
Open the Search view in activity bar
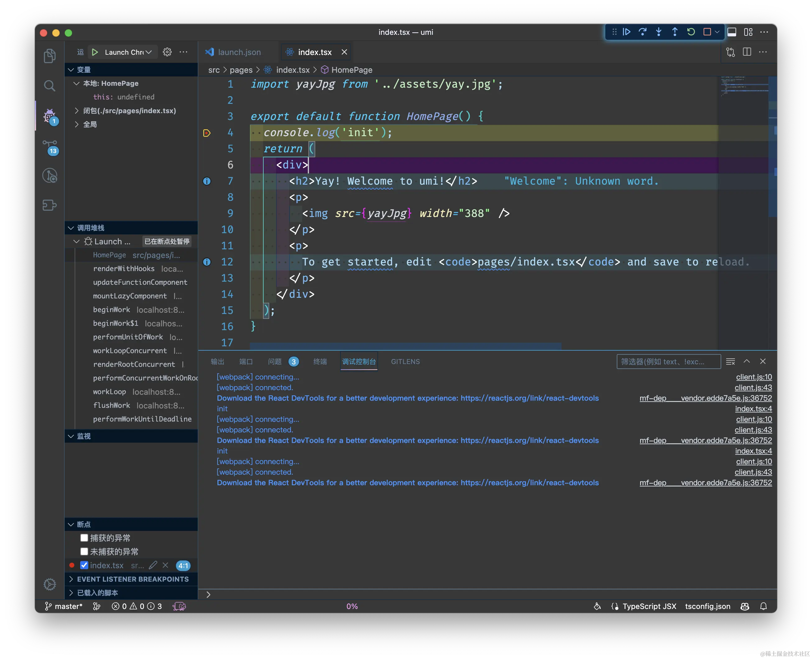[49, 86]
